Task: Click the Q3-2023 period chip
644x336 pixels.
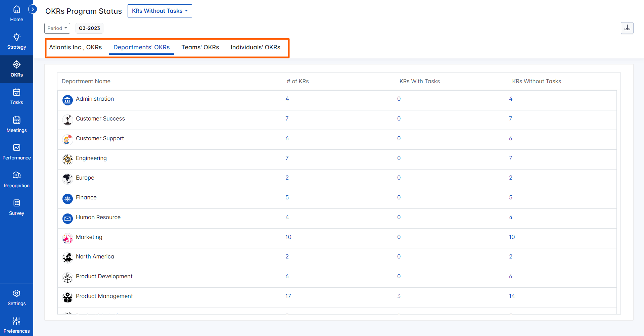Action: click(x=89, y=28)
